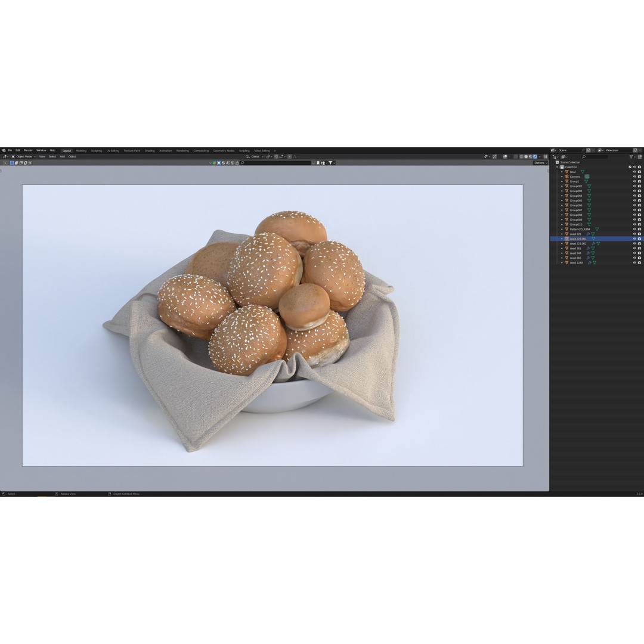Open the Rendered viewport shading icon
This screenshot has height=644, width=644.
[535, 157]
